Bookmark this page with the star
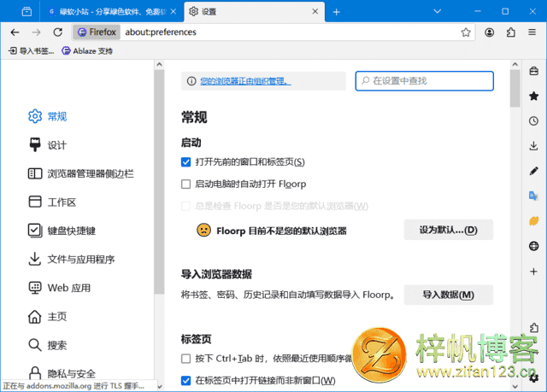The image size is (547, 392). tap(466, 32)
